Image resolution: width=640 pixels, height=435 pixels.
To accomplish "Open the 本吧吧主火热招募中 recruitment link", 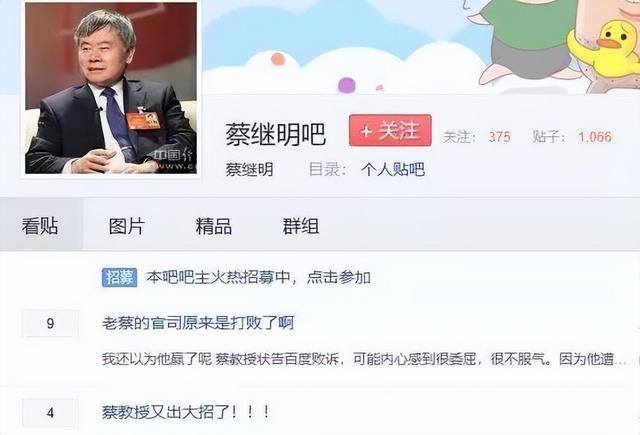I will (258, 277).
